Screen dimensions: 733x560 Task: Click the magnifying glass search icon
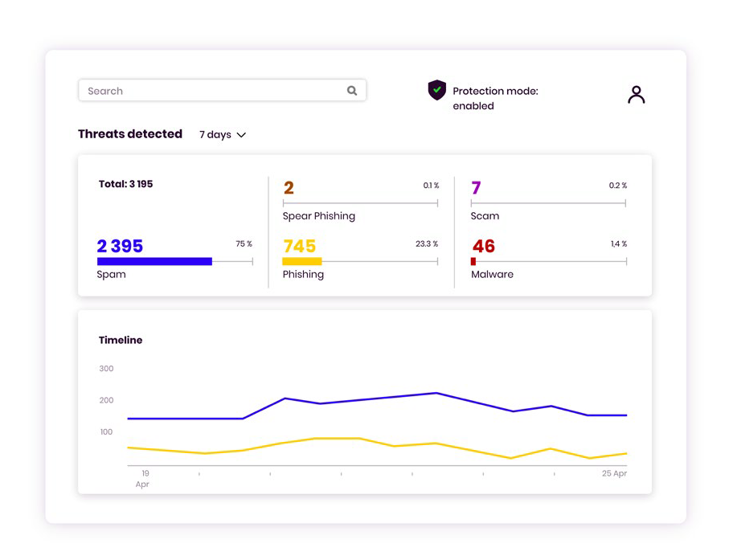click(352, 91)
